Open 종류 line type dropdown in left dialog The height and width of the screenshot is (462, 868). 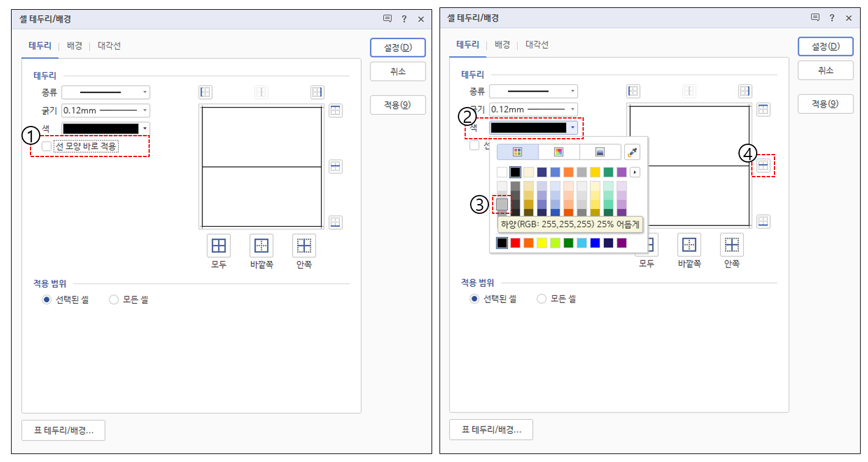click(106, 92)
